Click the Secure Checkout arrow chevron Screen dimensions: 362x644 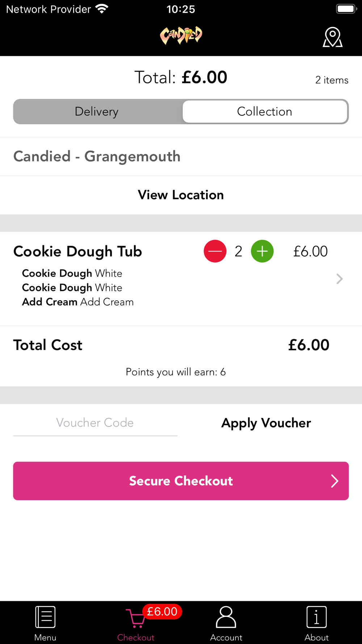click(334, 481)
